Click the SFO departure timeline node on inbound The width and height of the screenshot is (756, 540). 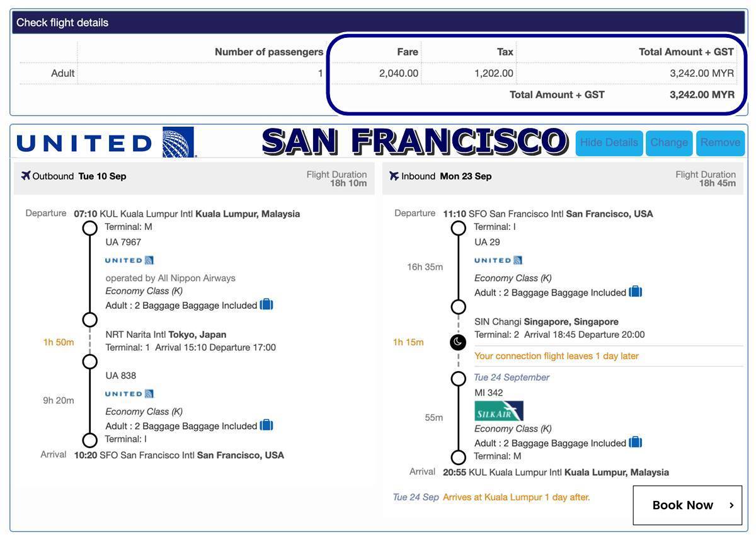[459, 228]
